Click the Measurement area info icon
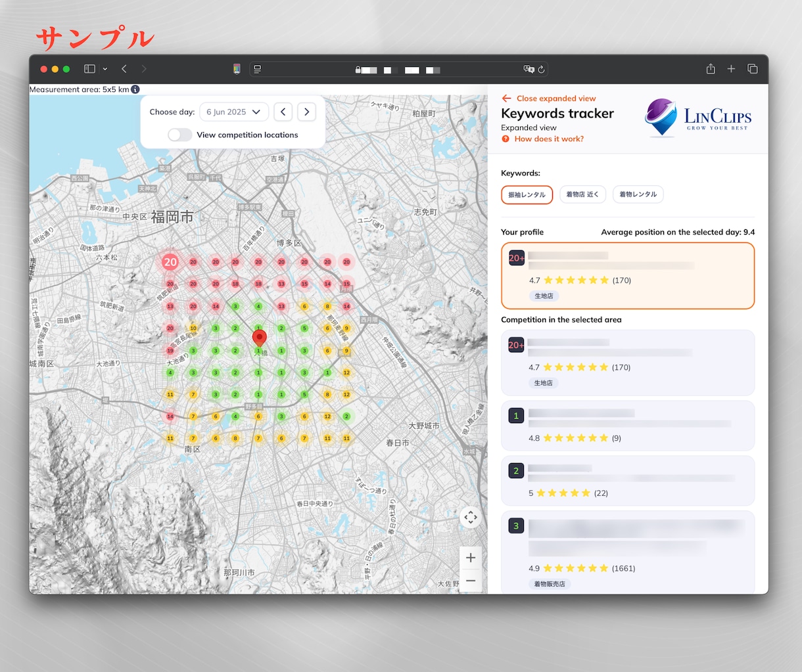The width and height of the screenshot is (802, 672). 135,89
